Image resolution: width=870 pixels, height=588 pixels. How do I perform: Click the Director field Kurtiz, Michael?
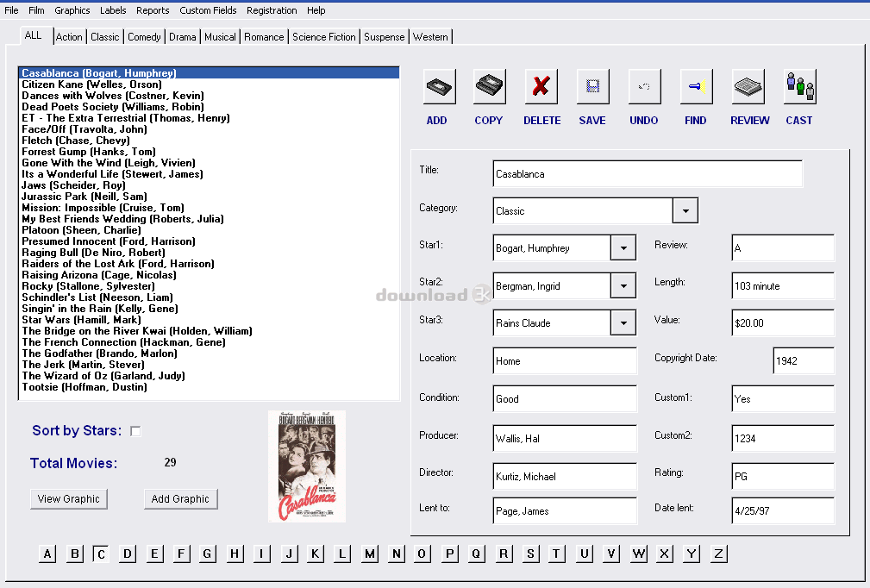coord(565,477)
